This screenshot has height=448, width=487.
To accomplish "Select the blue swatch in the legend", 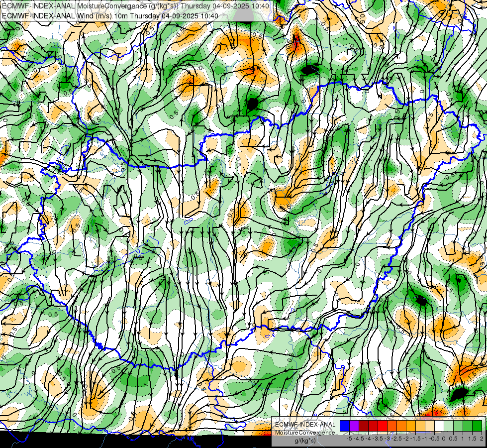I will pyautogui.click(x=345, y=426).
